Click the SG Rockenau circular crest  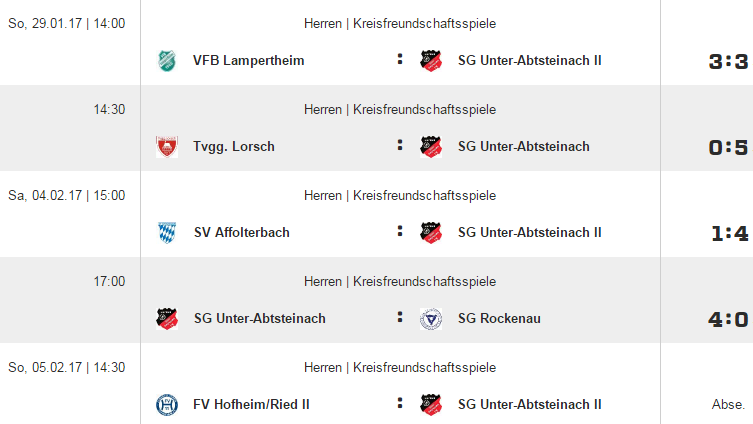coord(431,318)
